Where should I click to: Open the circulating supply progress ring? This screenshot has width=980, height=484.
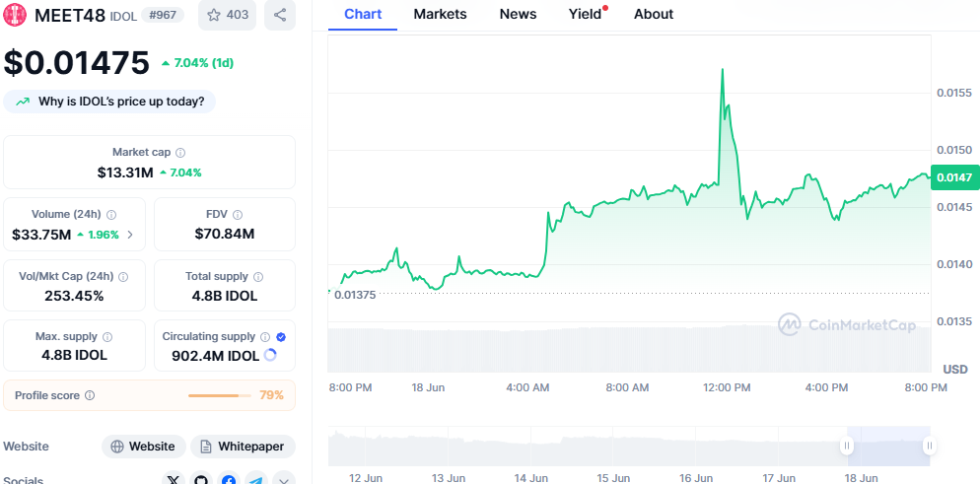point(270,355)
